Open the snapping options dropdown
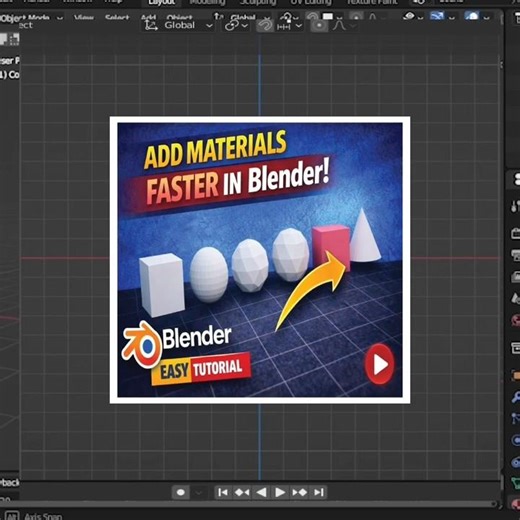The image size is (520, 520). (290, 25)
